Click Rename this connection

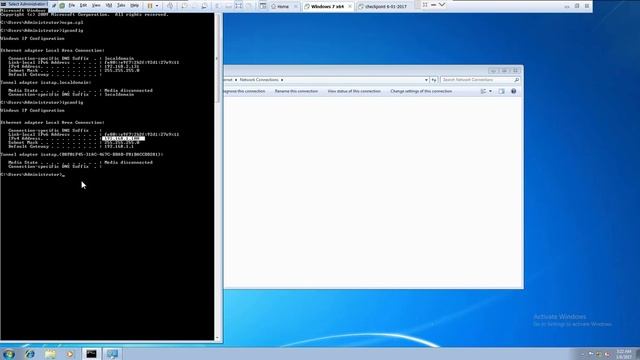(296, 91)
